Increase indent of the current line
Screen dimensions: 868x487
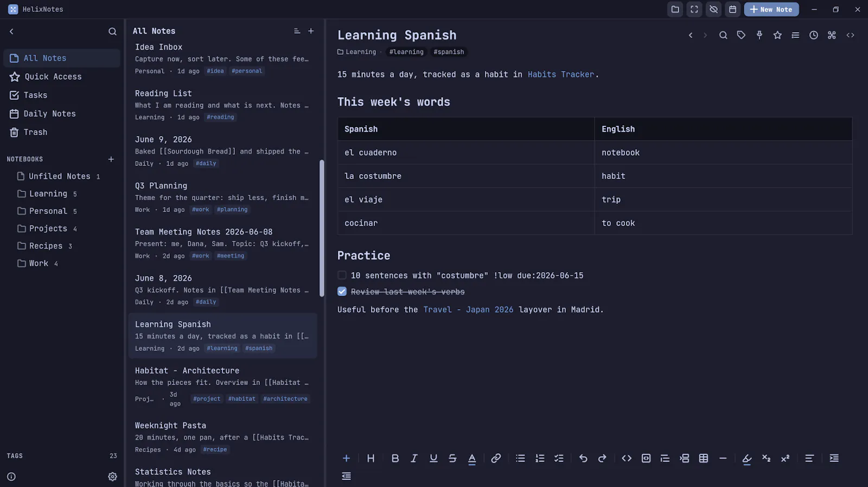coord(834,458)
